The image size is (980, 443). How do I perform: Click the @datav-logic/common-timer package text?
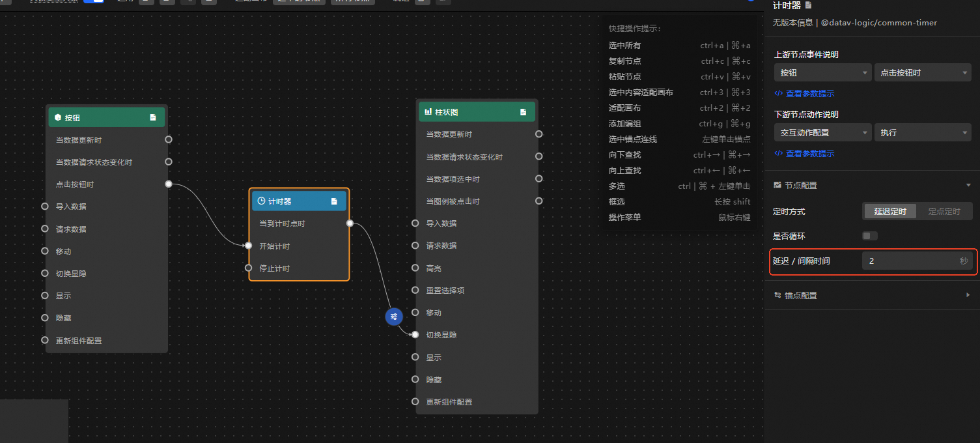(x=879, y=22)
